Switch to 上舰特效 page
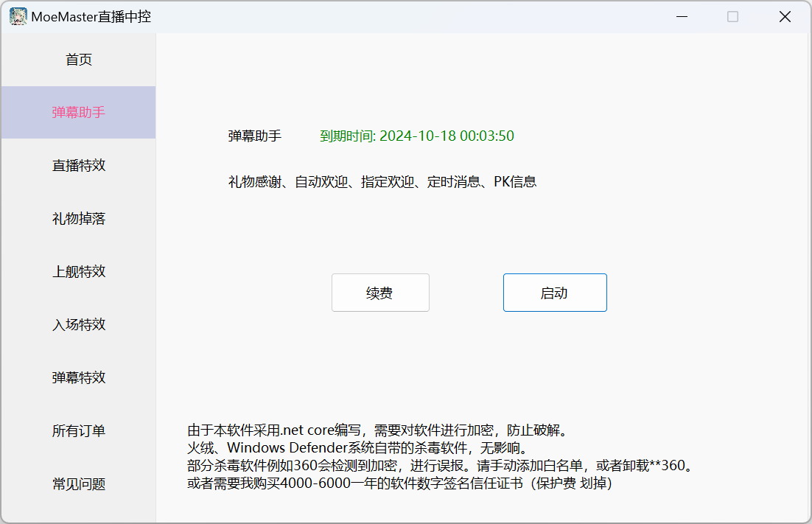 [78, 271]
